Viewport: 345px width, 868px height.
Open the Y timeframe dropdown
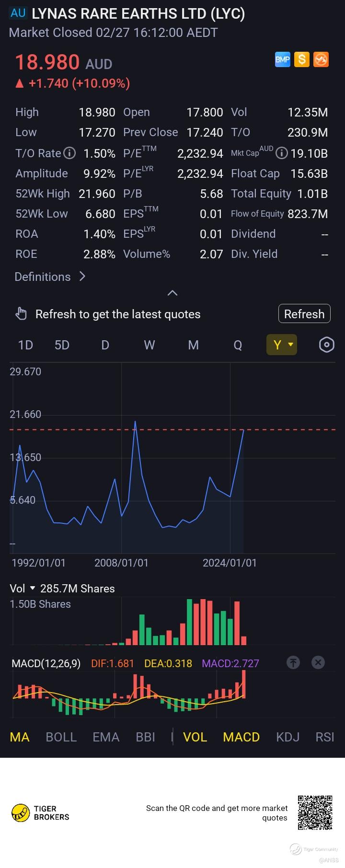(x=282, y=345)
